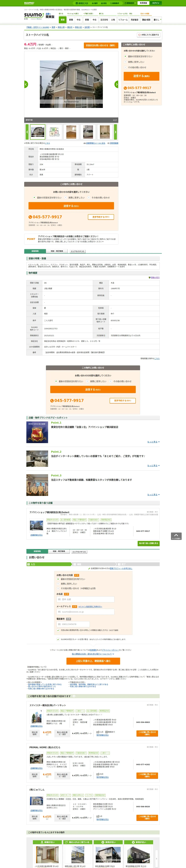Viewport: 186px width, 868px height.
Task: Select the リフォーム navigation tab
Action: pos(123,20)
